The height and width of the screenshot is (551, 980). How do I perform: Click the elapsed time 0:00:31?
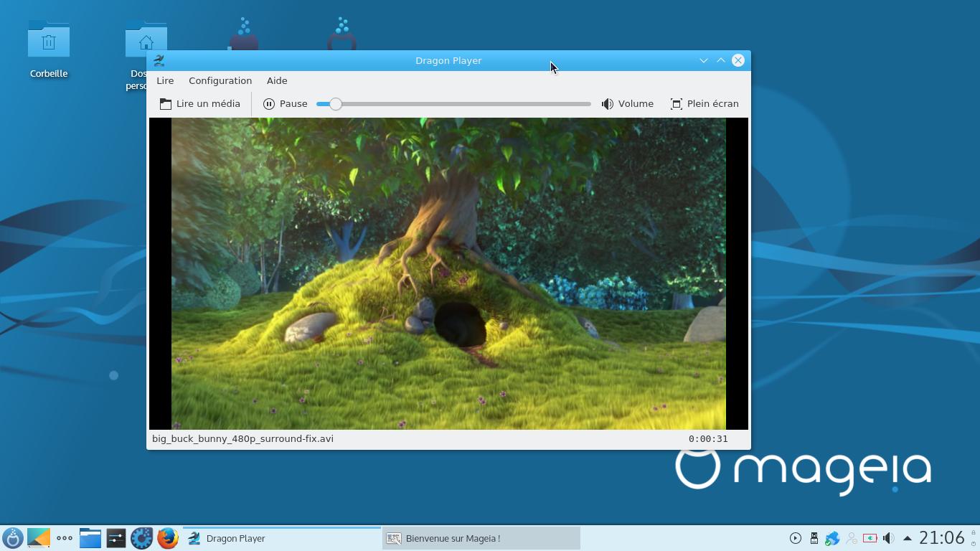[x=708, y=438]
